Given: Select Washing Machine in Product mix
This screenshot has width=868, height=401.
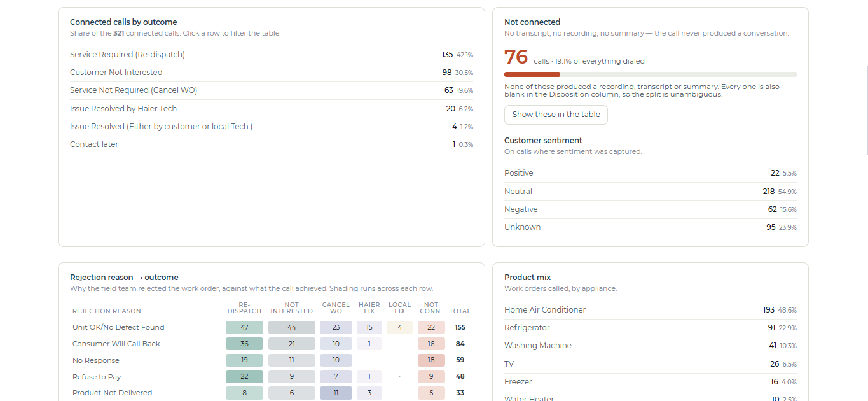Looking at the screenshot, I should [x=651, y=346].
